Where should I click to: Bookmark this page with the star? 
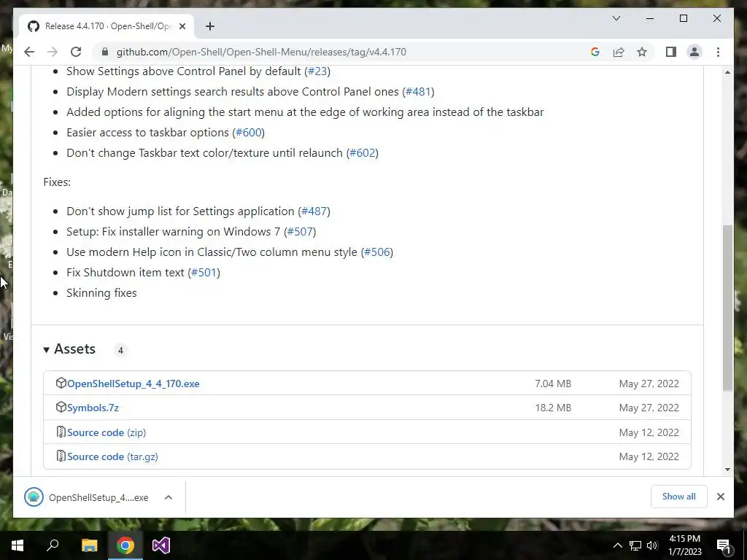pos(642,52)
